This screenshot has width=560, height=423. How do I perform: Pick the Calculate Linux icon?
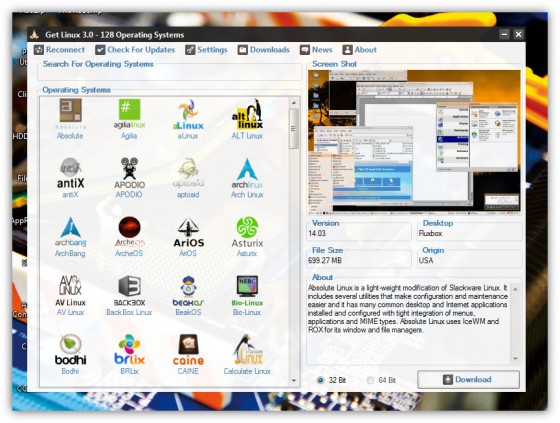247,350
